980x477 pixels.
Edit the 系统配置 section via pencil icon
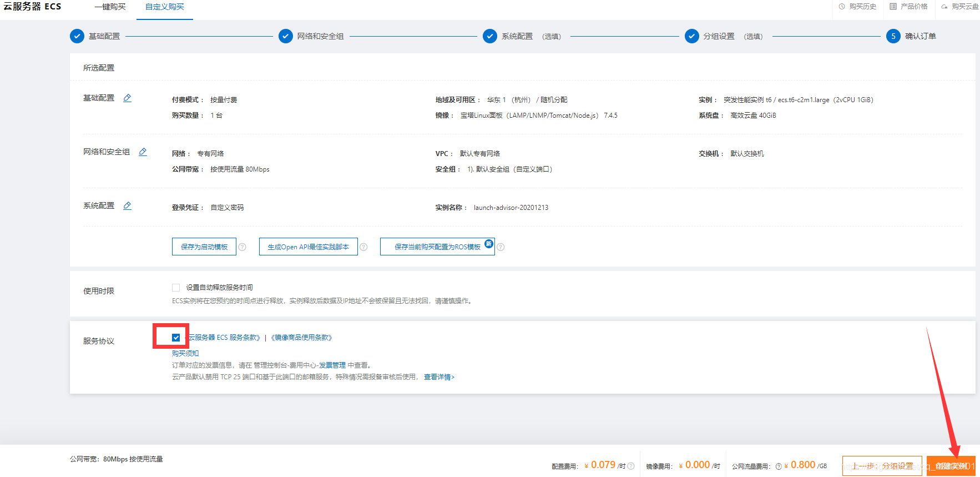(127, 205)
